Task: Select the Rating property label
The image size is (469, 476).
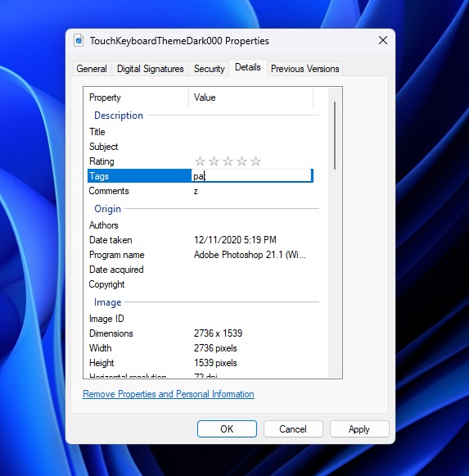Action: click(101, 161)
